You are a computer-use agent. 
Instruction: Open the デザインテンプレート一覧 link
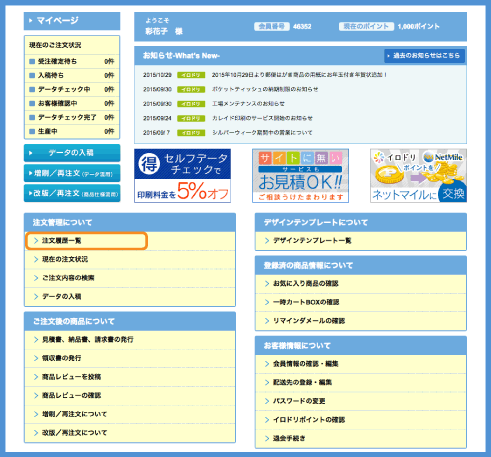pyautogui.click(x=312, y=241)
